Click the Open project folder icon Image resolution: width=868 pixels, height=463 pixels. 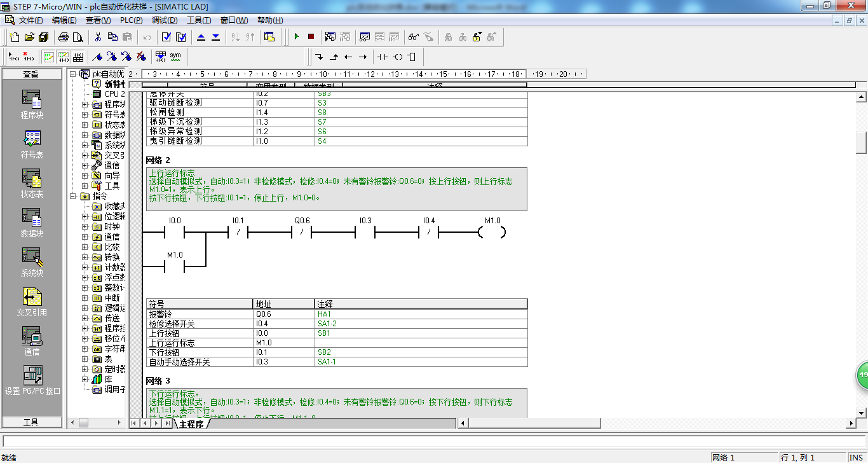pyautogui.click(x=29, y=37)
